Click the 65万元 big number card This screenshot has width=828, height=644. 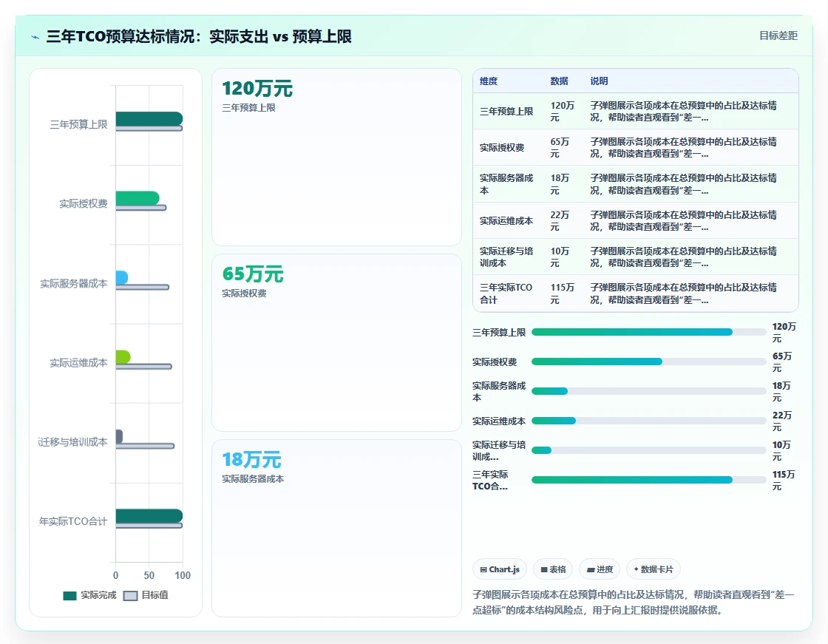coord(337,343)
